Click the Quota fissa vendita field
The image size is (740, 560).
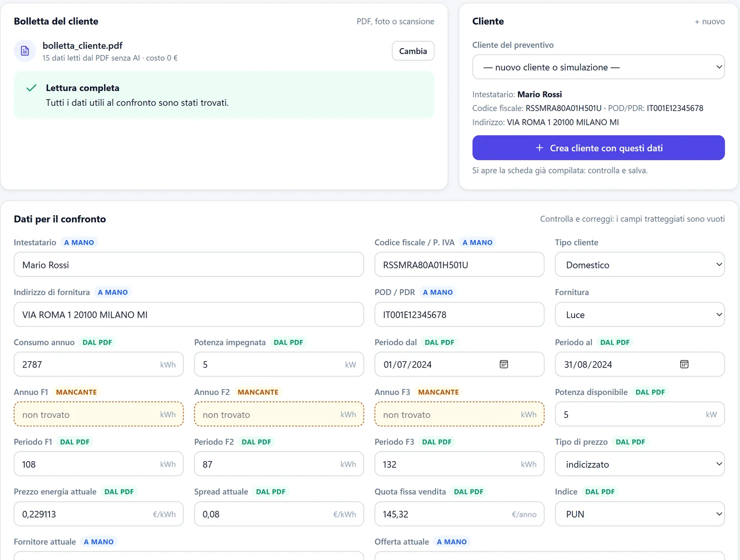[x=459, y=514]
